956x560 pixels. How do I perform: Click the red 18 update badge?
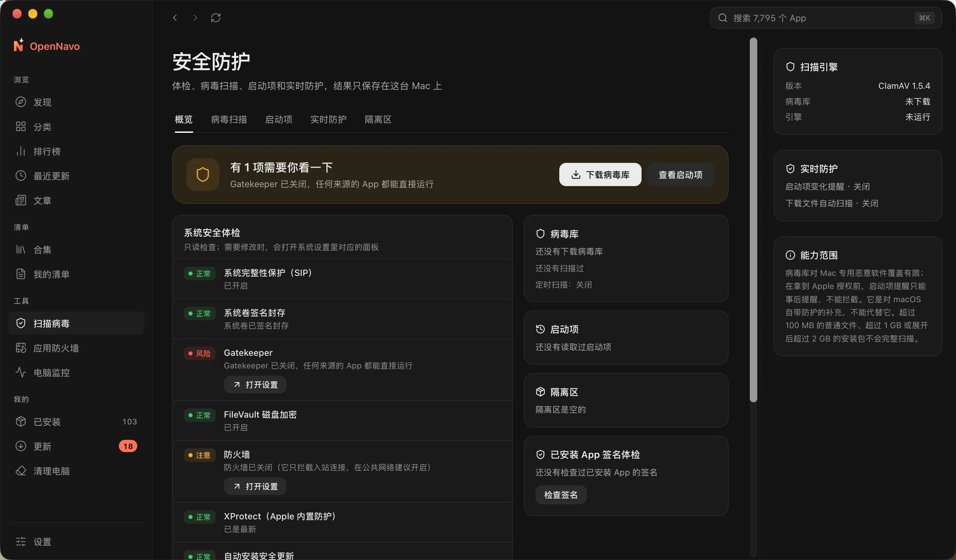[128, 446]
